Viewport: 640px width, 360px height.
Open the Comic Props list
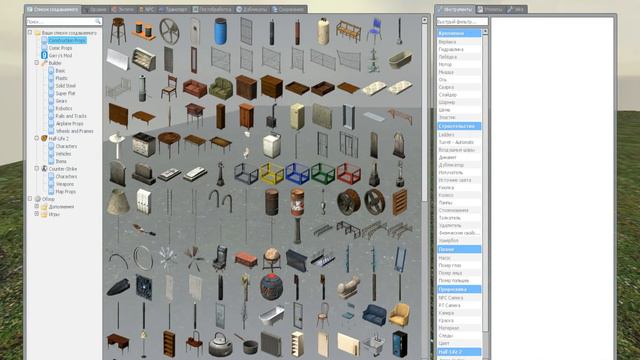(x=60, y=48)
